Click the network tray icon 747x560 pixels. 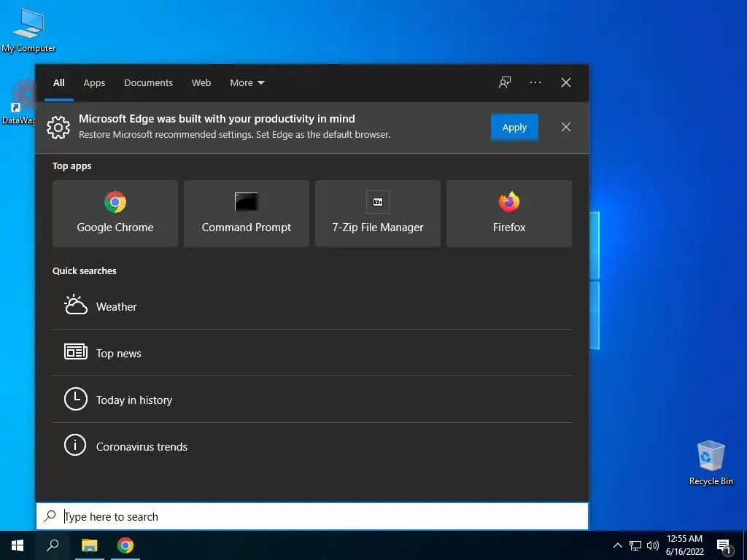click(x=635, y=545)
